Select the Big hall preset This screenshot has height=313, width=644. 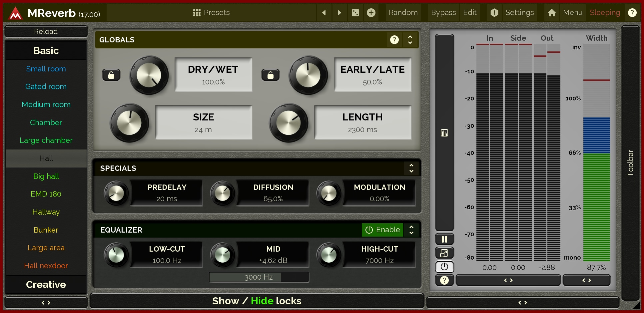(46, 176)
